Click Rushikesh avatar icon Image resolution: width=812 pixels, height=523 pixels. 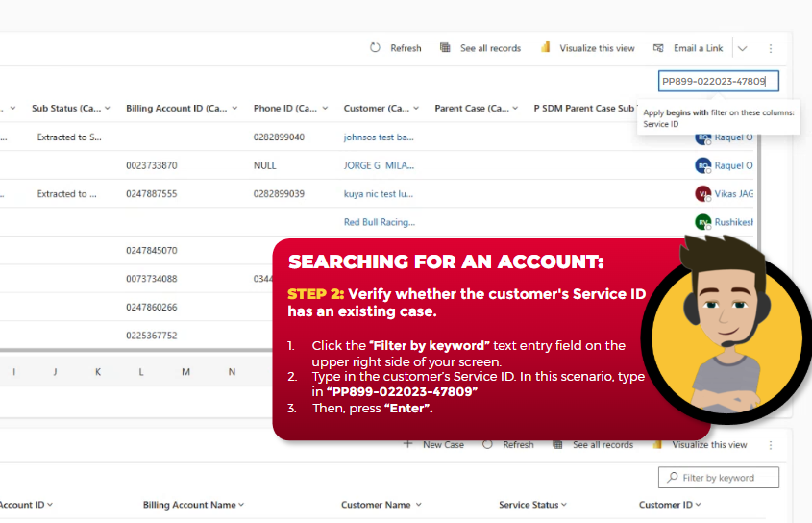[702, 222]
